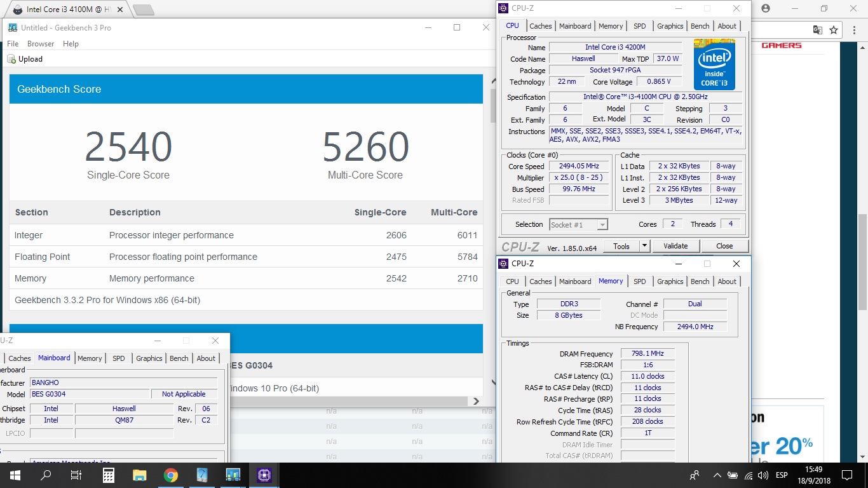Click the top CPU-Z window's title icon
Image resolution: width=868 pixels, height=488 pixels.
503,8
